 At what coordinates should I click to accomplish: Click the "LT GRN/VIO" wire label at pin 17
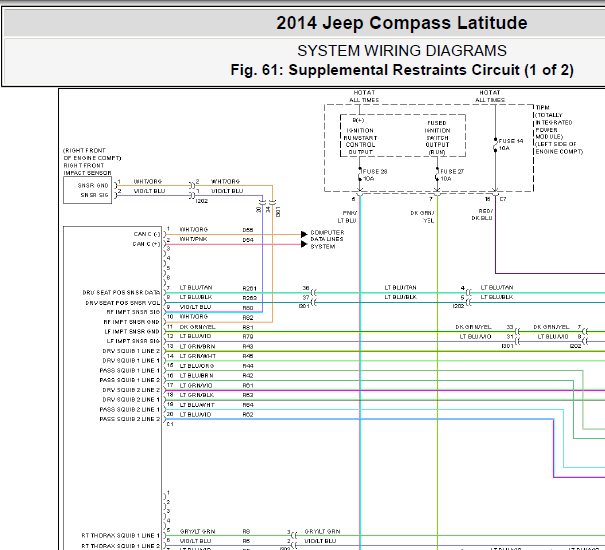[196, 386]
